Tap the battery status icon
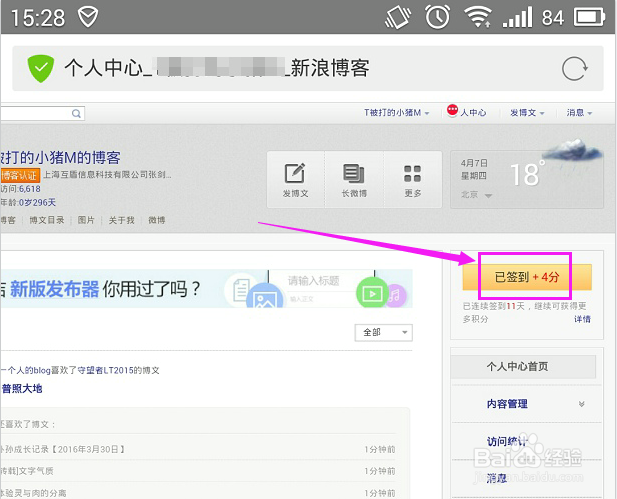Viewport: 617px width, 499px height. point(589,18)
